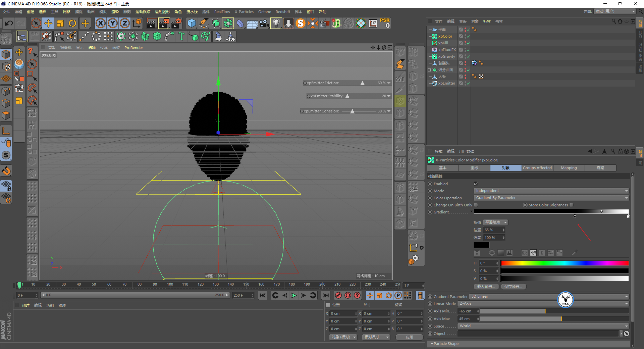Select the Rotate tool icon
Screen dimensions: 644x349
[72, 23]
